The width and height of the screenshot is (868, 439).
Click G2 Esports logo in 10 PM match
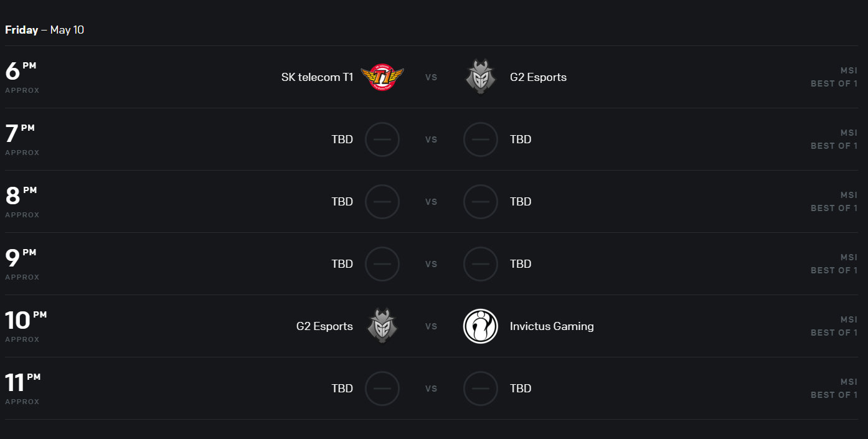382,326
